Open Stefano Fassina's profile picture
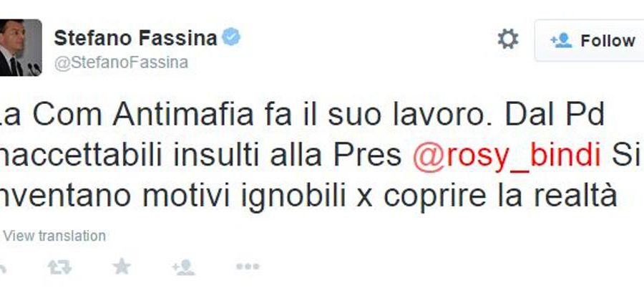Screen dimensions: 644x291 [21, 47]
